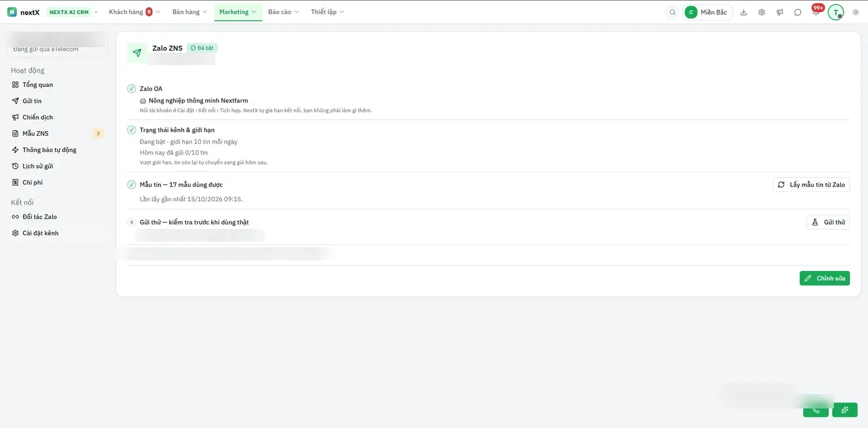
Task: Open the Miền Bắc region selector
Action: tap(707, 12)
